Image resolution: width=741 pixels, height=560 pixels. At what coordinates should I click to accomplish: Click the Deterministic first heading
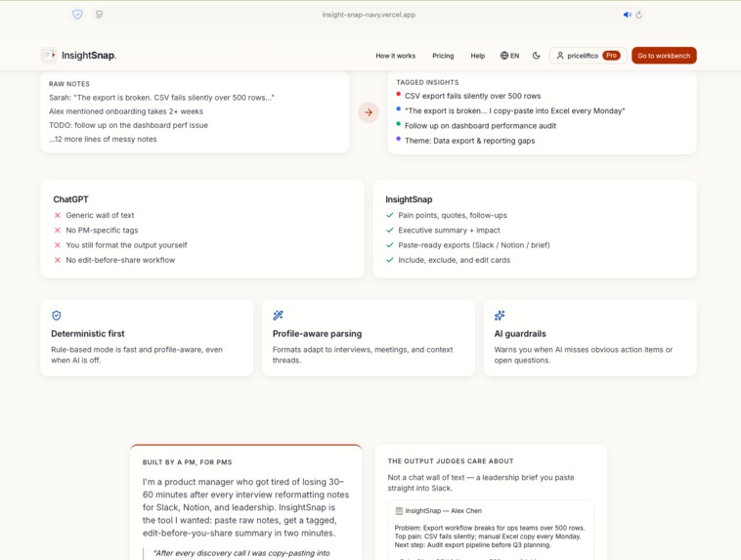[x=88, y=333]
